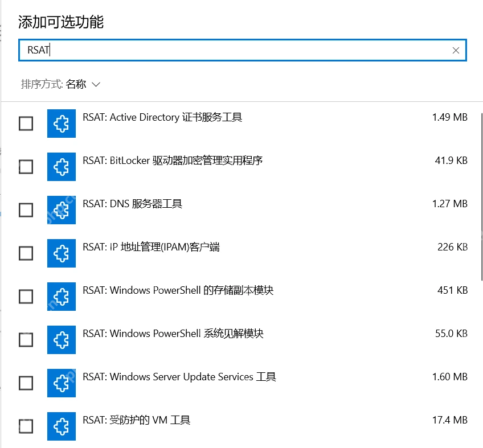The height and width of the screenshot is (448, 483).
Task: Check the box for RSAT: IP 地址管理(IPAM)客户端
Action: point(26,253)
